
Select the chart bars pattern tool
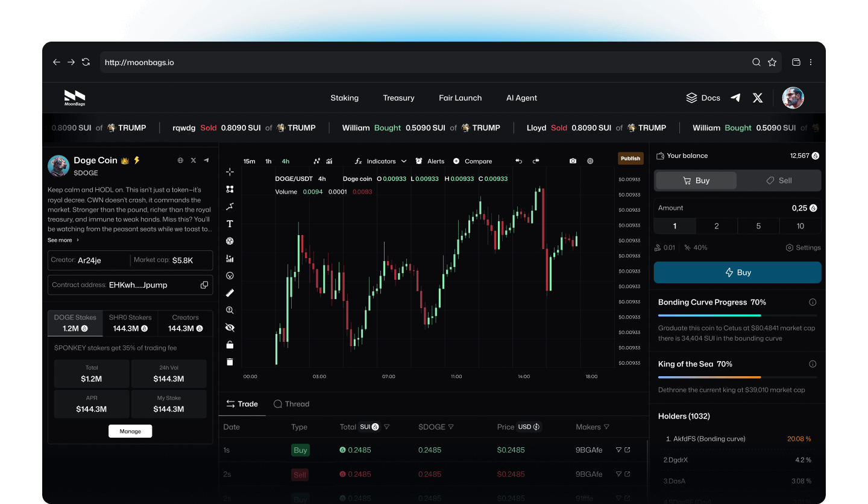230,259
